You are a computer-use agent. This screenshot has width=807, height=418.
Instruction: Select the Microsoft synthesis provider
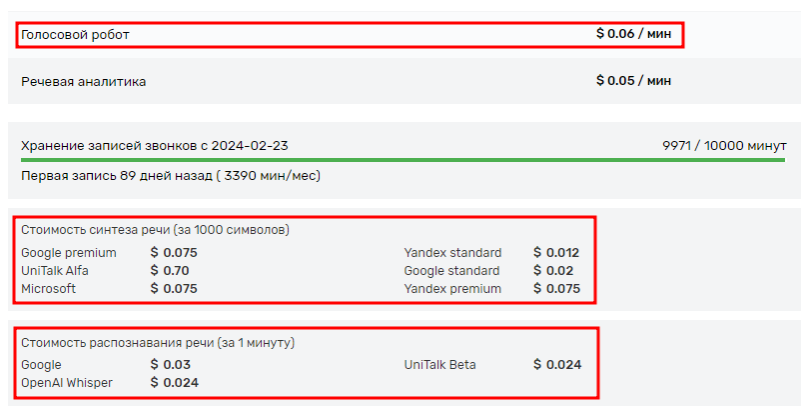50,288
